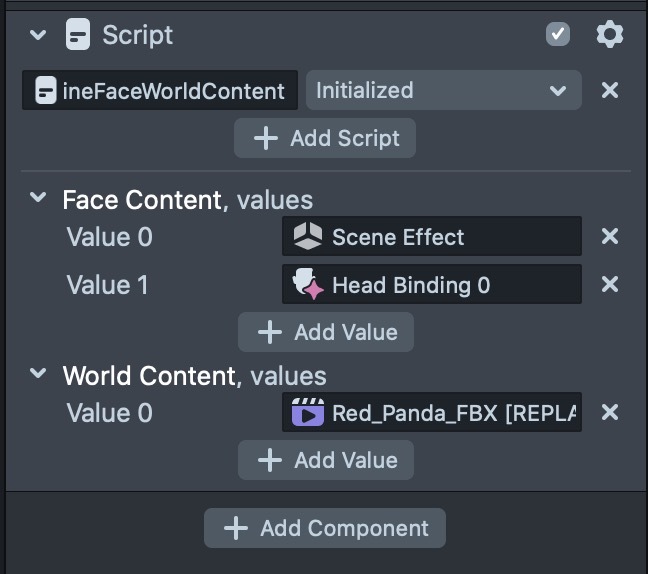Image resolution: width=648 pixels, height=574 pixels.
Task: Click the Head Binding 0 face icon
Action: click(307, 286)
